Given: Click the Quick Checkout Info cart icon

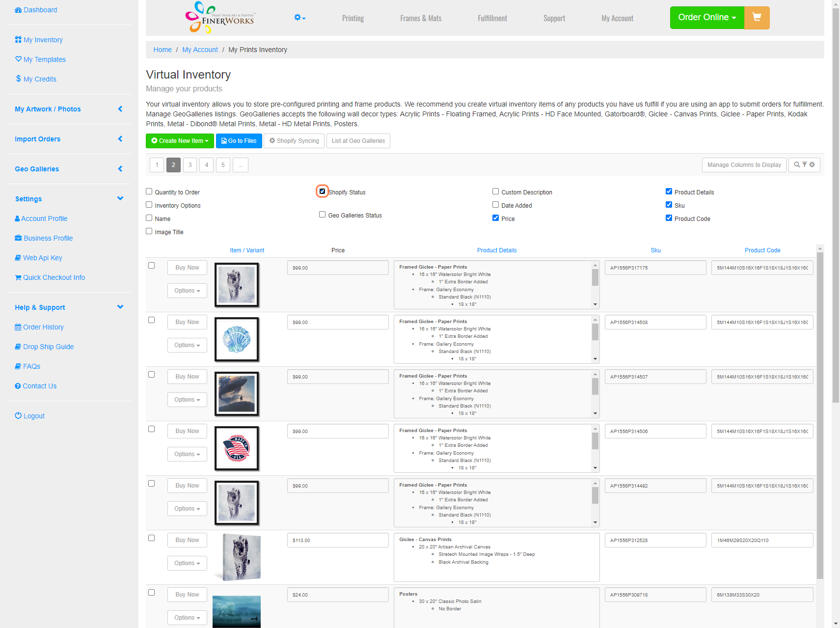Looking at the screenshot, I should click(18, 277).
